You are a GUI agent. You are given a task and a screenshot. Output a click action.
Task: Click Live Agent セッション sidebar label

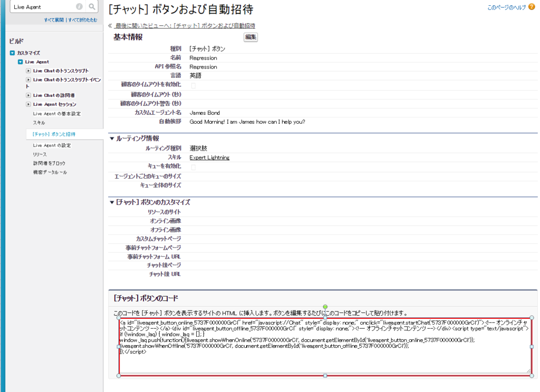(55, 104)
